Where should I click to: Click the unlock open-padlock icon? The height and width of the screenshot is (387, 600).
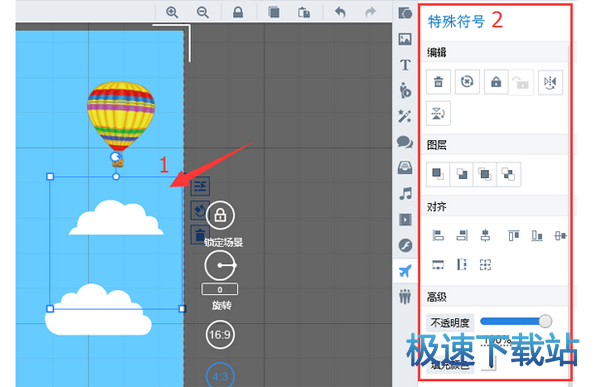pos(521,83)
